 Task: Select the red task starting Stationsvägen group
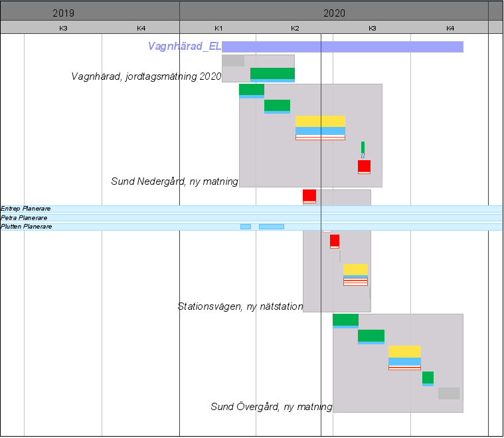pos(309,196)
